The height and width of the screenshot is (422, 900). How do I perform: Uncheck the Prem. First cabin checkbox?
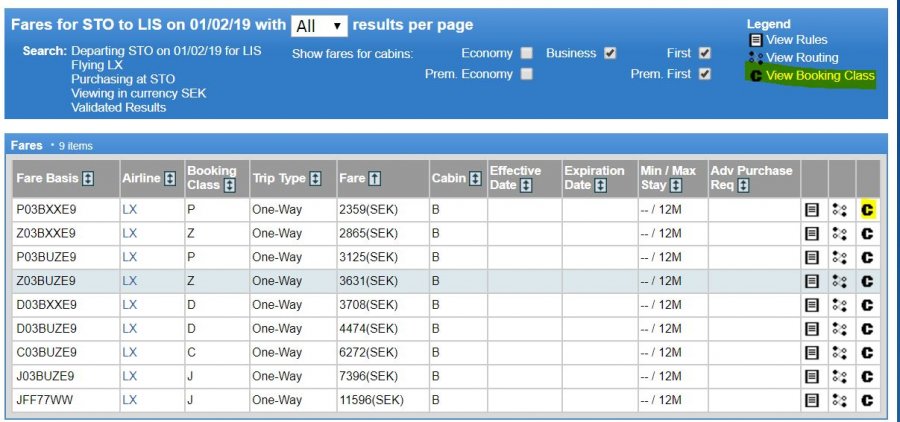pos(705,74)
